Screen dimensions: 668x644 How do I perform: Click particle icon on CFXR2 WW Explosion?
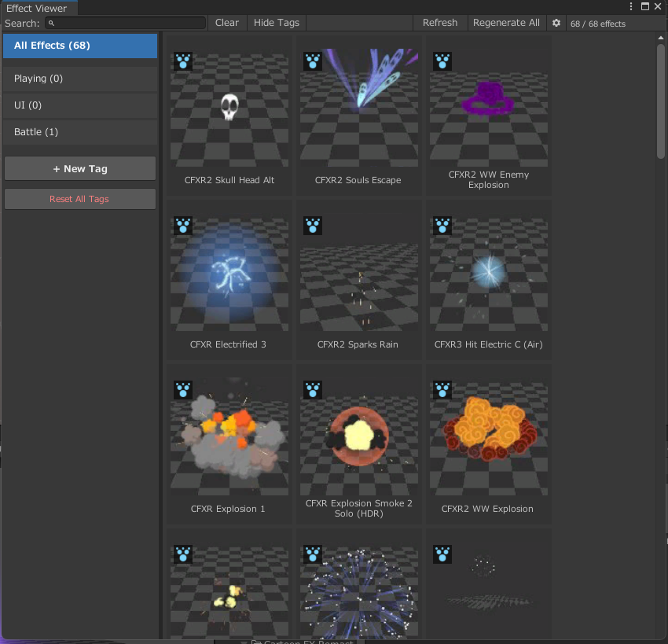click(x=442, y=391)
